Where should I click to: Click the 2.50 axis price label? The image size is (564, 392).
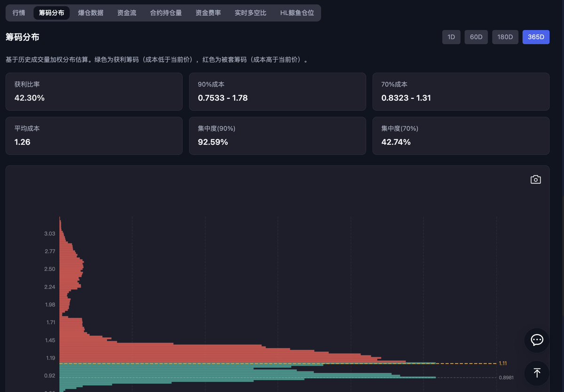[x=50, y=269]
